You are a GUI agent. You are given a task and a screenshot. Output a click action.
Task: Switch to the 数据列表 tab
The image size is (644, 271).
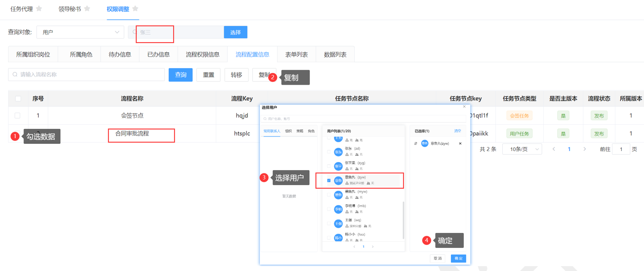(335, 54)
